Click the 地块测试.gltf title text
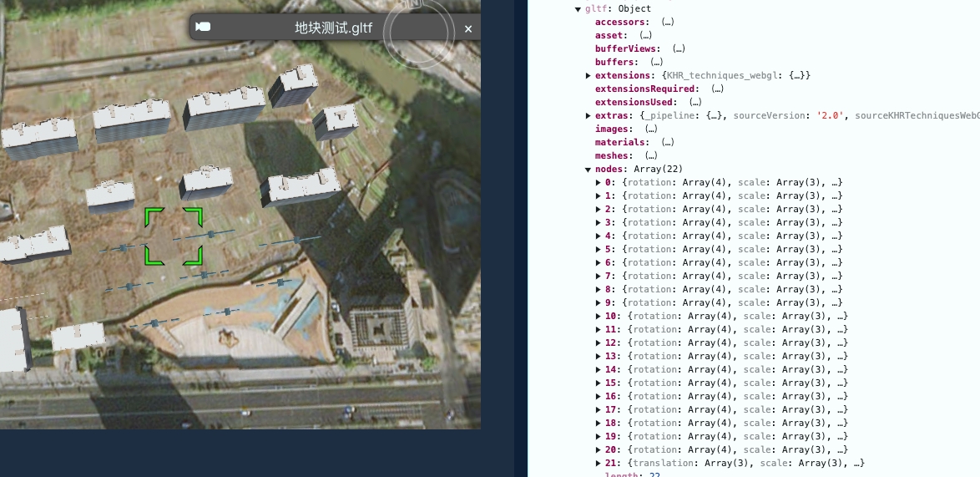The width and height of the screenshot is (980, 477). pos(333,28)
